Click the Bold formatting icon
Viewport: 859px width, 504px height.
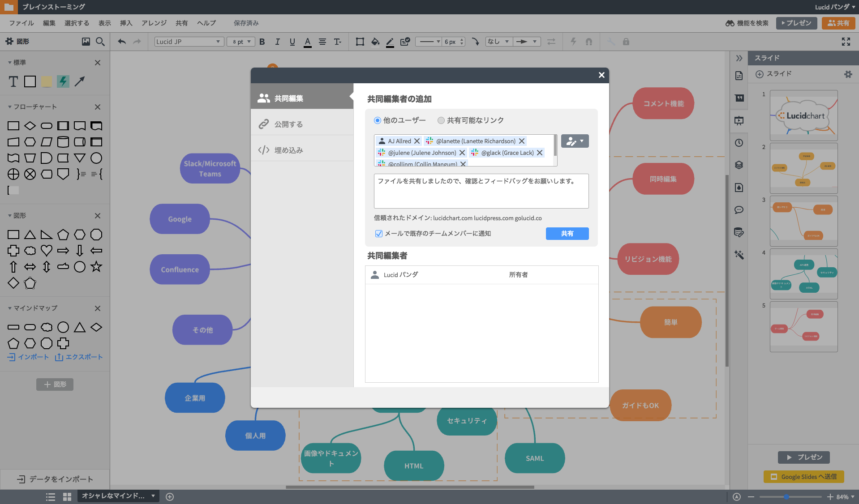pyautogui.click(x=262, y=42)
